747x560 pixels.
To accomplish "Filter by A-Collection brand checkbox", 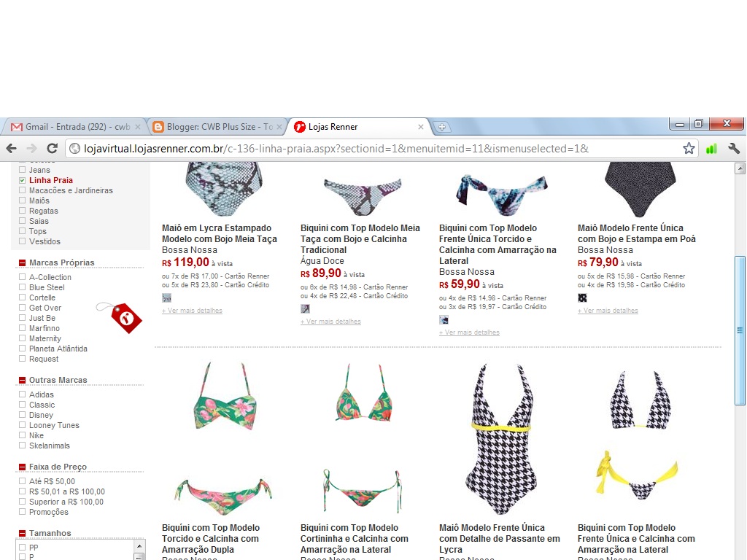I will coord(22,276).
